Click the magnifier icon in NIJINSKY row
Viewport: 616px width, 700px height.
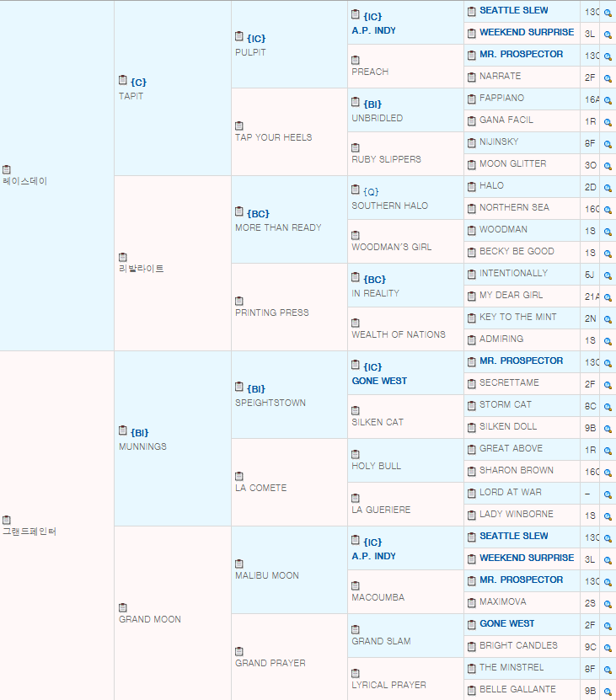608,144
